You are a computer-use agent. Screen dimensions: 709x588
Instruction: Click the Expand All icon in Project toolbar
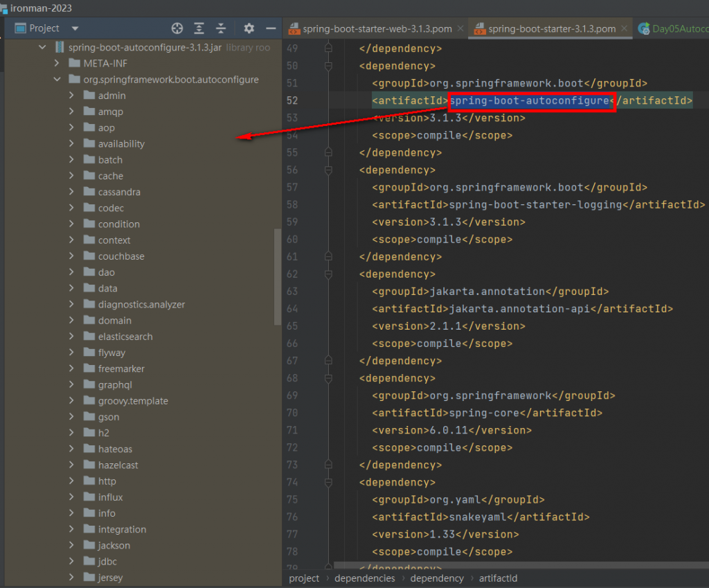pyautogui.click(x=199, y=28)
